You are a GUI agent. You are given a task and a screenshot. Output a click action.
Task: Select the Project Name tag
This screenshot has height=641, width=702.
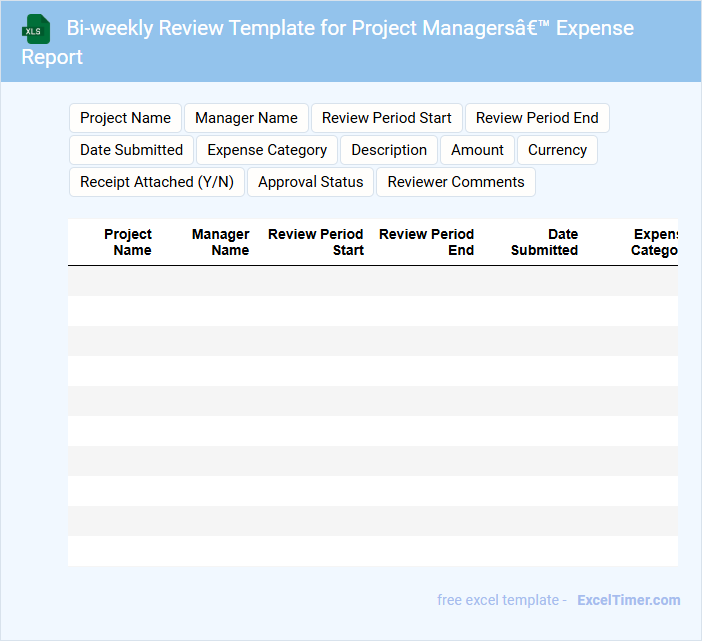tap(125, 118)
